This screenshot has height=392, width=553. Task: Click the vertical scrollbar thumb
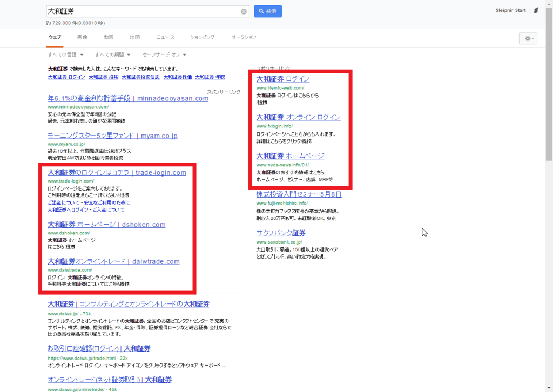tap(549, 85)
